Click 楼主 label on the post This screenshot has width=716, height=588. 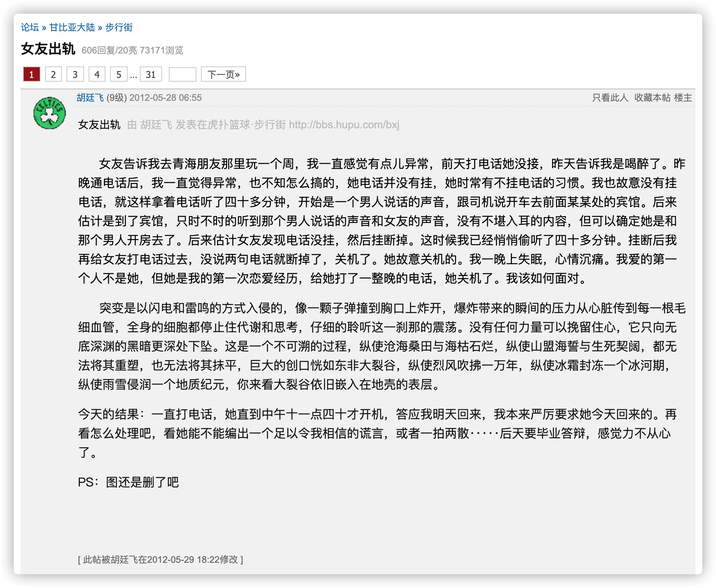683,98
